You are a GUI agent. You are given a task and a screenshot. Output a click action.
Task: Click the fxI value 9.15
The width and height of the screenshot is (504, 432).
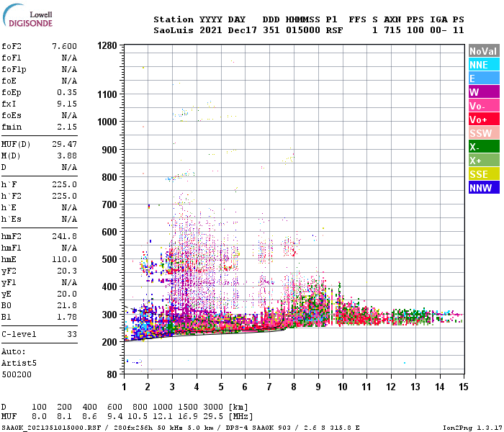67,104
